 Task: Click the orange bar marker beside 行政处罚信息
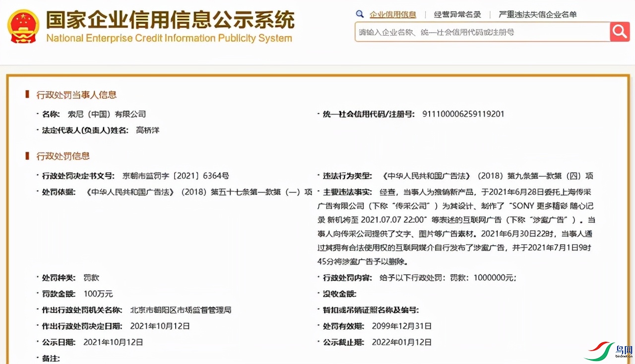(x=28, y=156)
